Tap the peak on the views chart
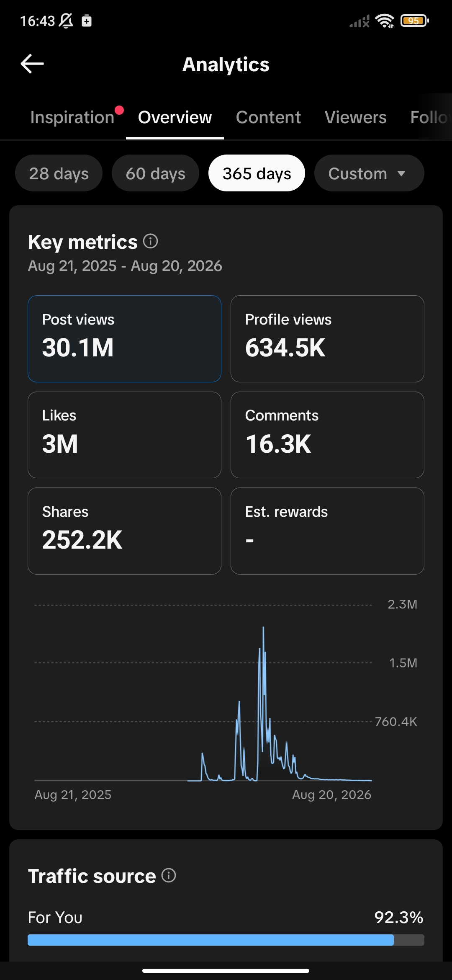This screenshot has width=452, height=980. (x=263, y=628)
